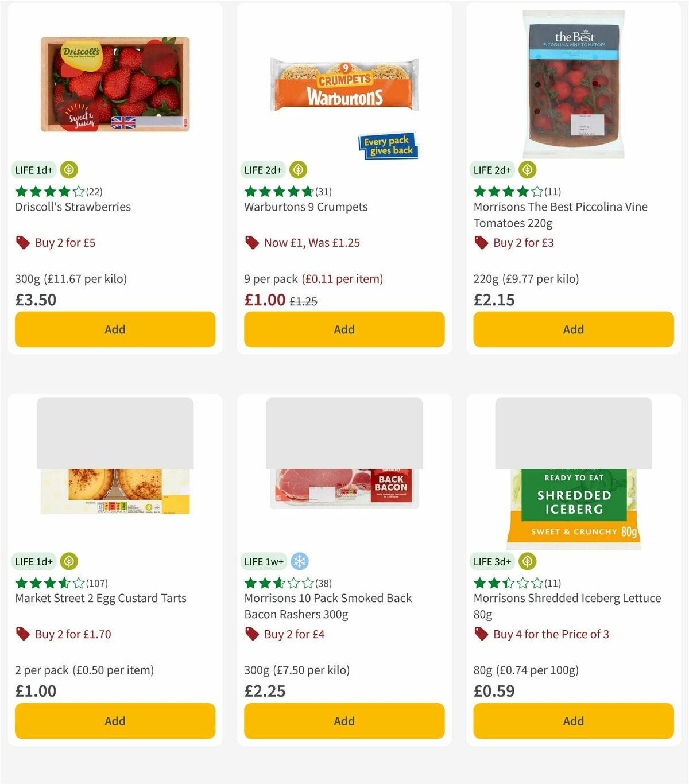
Task: Open the Morrisons The Best Piccolina Vine Tomatoes listing
Action: click(x=560, y=215)
